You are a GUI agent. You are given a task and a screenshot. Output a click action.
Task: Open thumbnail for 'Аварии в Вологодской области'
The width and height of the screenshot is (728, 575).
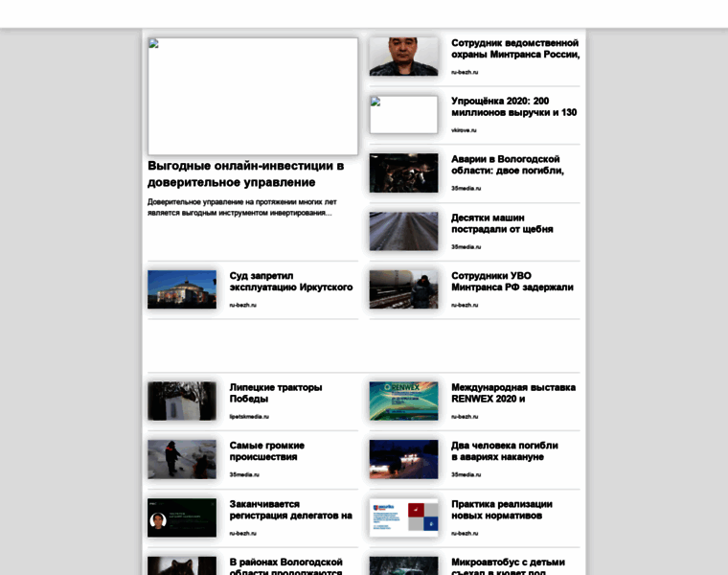coord(403,172)
